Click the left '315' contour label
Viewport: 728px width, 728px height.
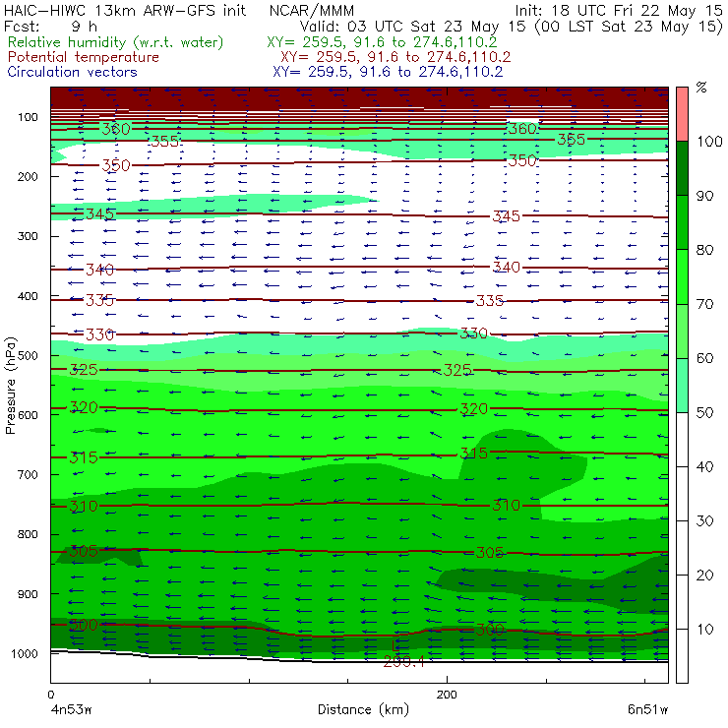pyautogui.click(x=84, y=457)
